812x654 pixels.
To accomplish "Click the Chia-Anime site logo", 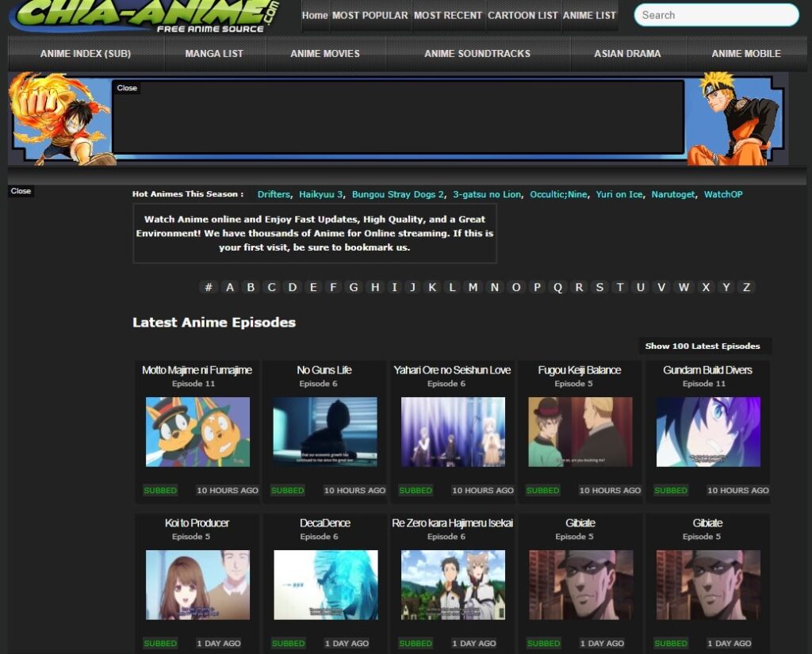I will point(147,16).
